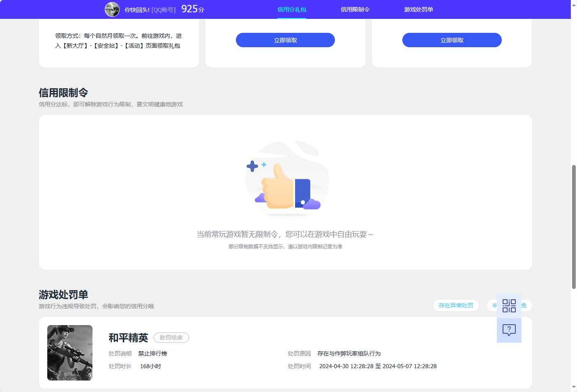Switch to the 信用分礼包 tab
The image size is (577, 392).
(x=292, y=9)
